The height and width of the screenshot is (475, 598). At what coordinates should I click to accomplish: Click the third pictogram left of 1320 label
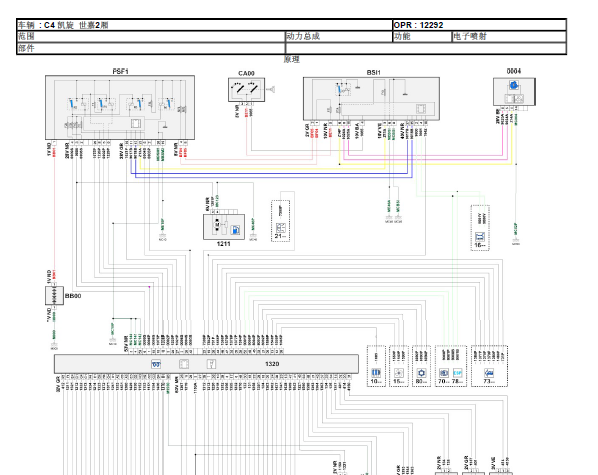coord(211,364)
